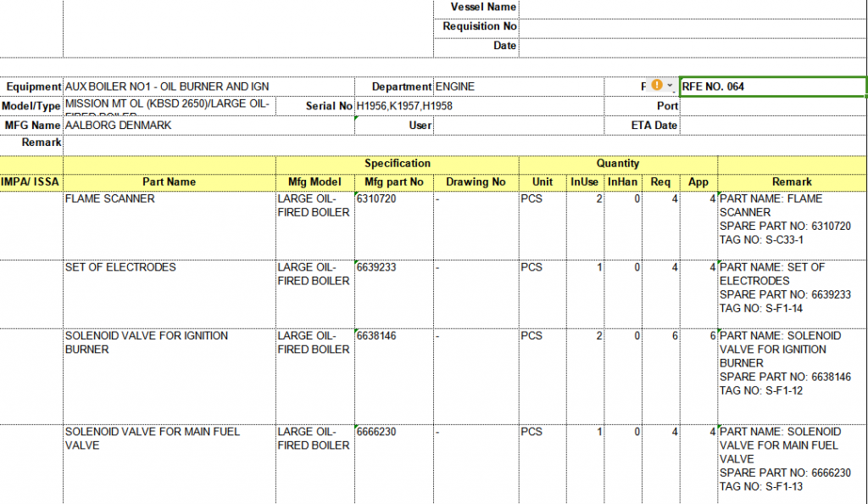Select the Mfg part No column header
The height and width of the screenshot is (504, 868).
click(x=394, y=182)
